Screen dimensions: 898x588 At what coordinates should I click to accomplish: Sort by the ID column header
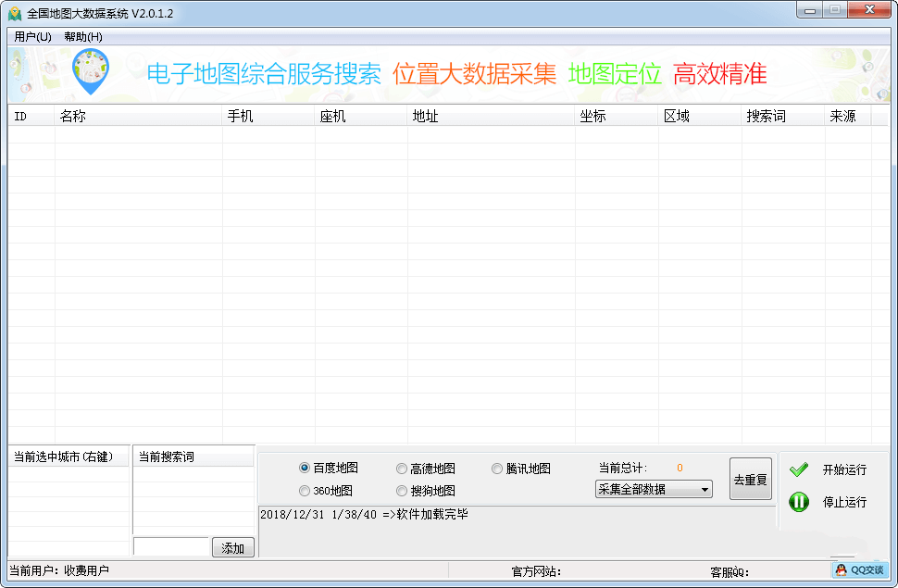point(31,116)
